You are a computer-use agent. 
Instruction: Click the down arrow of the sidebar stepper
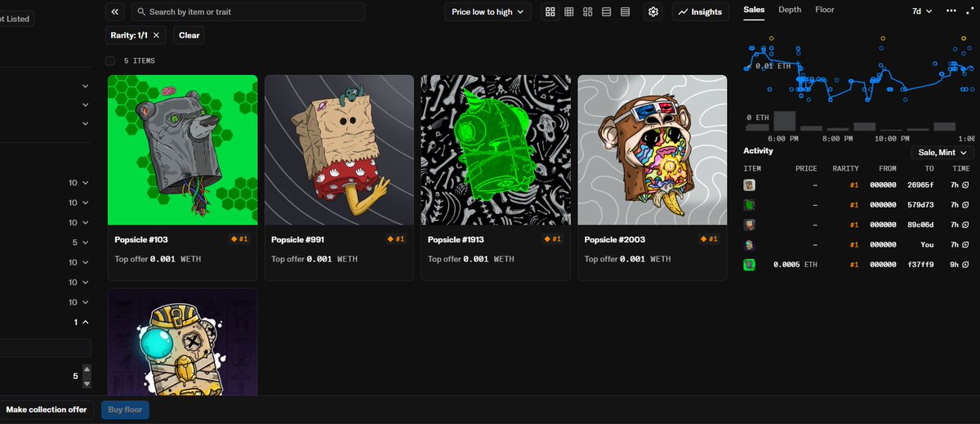(x=87, y=382)
